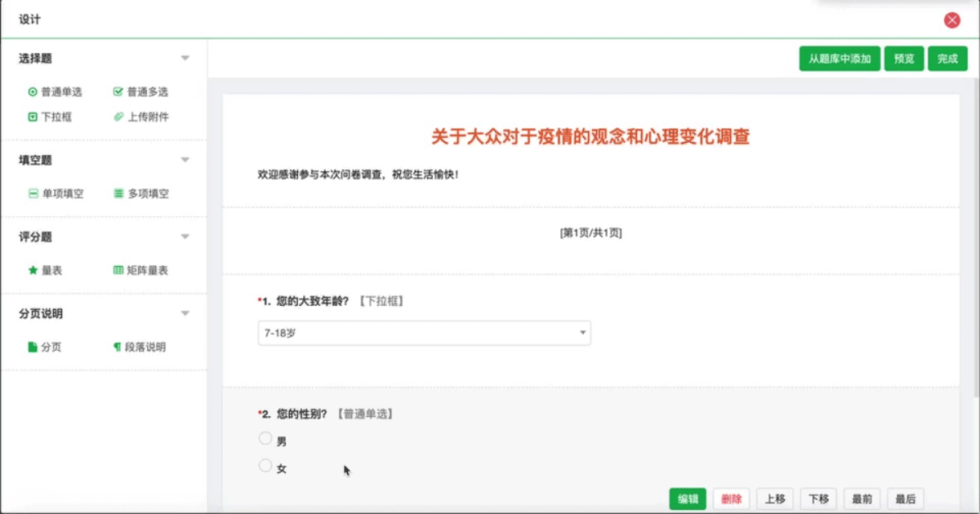Image resolution: width=980 pixels, height=514 pixels.
Task: Collapse the 评分题 section
Action: coord(185,237)
